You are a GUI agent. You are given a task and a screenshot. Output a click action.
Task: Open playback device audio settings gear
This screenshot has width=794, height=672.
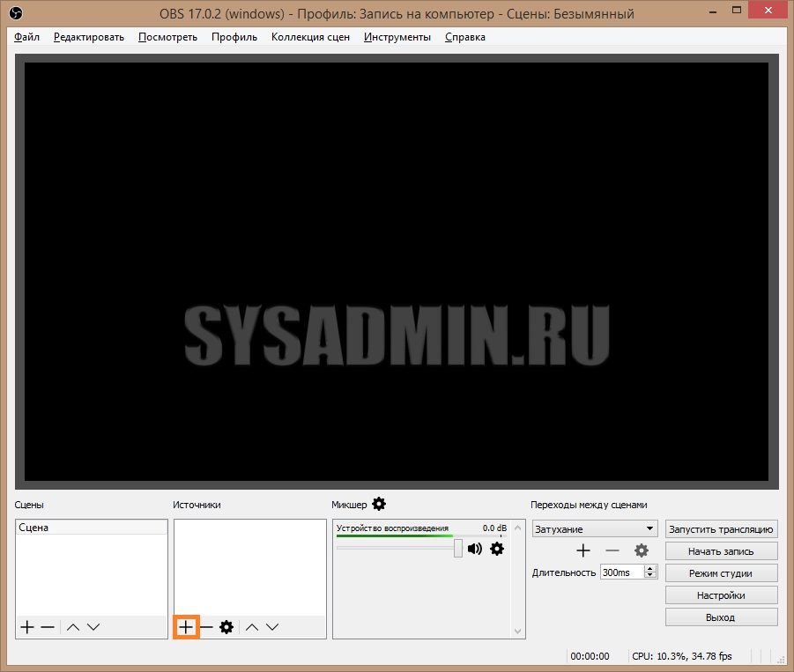(497, 549)
